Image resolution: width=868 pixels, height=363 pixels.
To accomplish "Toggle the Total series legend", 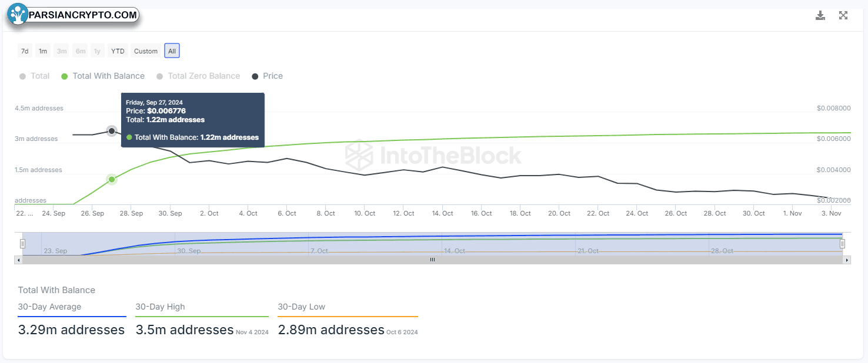I will coord(35,76).
